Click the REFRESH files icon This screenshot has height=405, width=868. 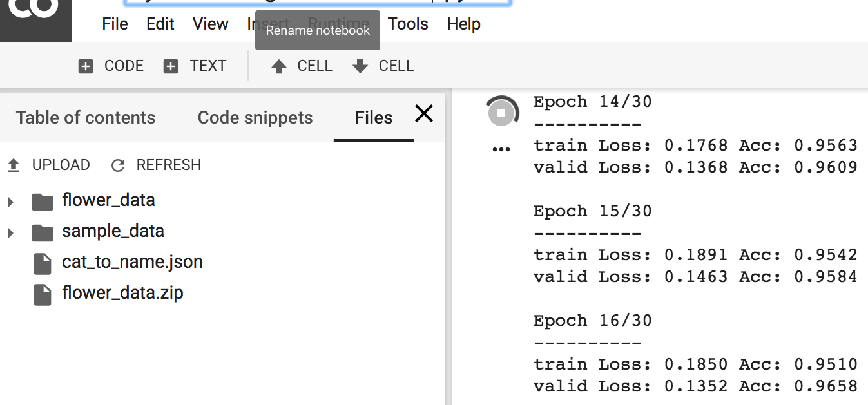point(118,165)
